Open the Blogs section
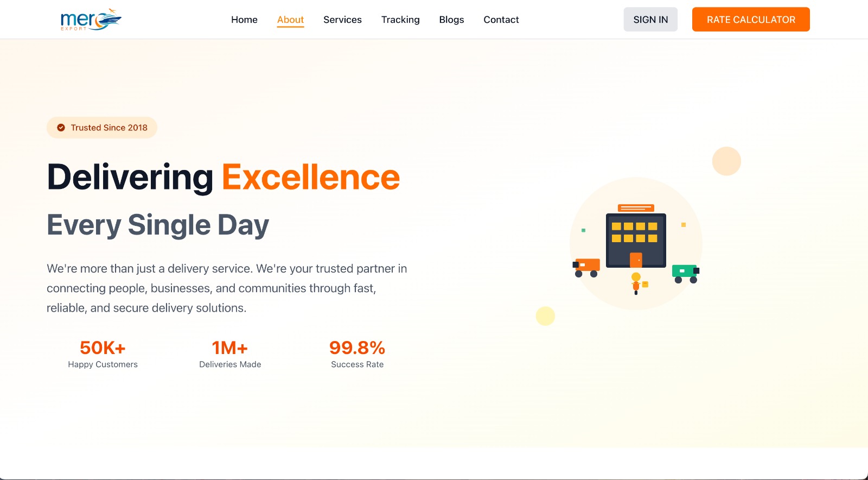868x480 pixels. coord(451,20)
